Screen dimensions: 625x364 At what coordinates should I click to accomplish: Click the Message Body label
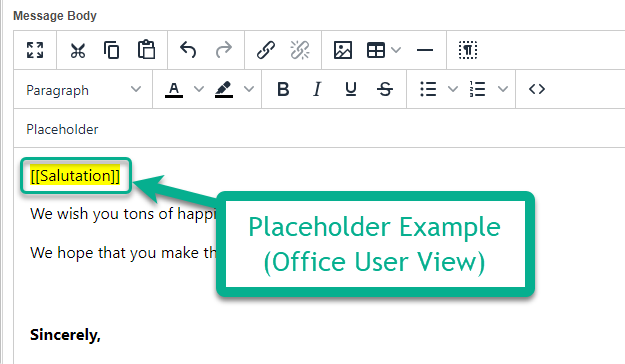55,16
